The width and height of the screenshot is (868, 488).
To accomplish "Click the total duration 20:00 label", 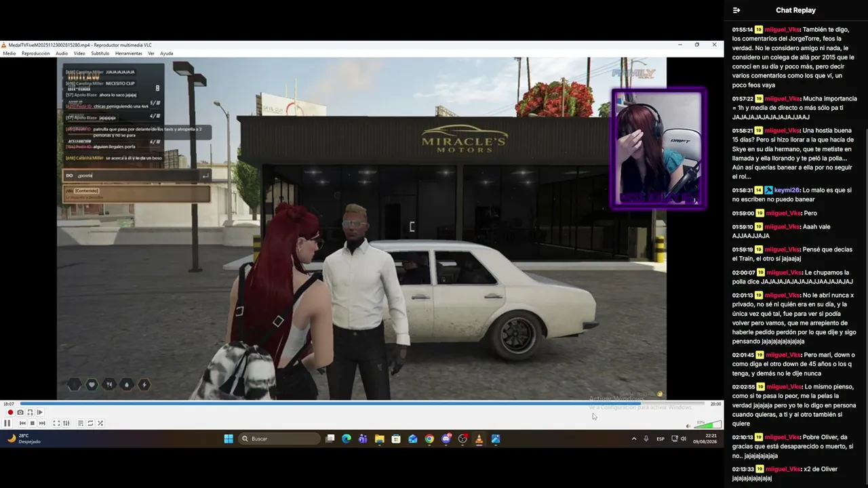I will 715,404.
